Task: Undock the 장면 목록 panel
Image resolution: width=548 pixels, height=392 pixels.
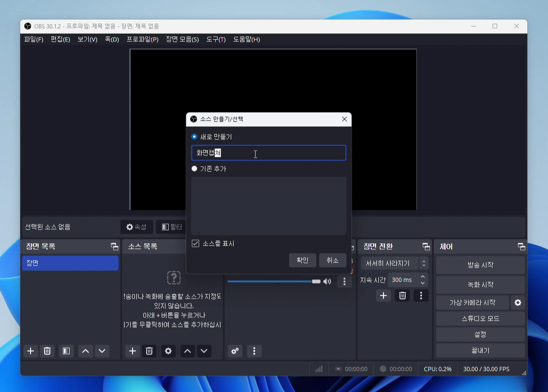Action: [x=115, y=246]
